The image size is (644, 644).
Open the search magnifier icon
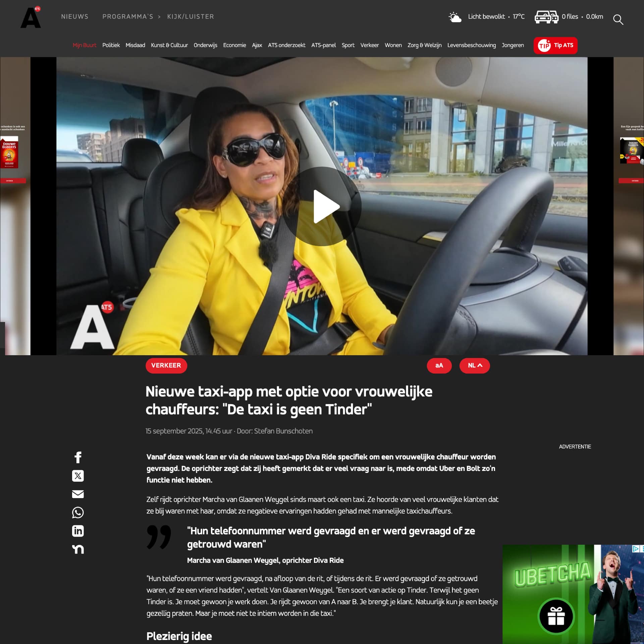tap(618, 19)
